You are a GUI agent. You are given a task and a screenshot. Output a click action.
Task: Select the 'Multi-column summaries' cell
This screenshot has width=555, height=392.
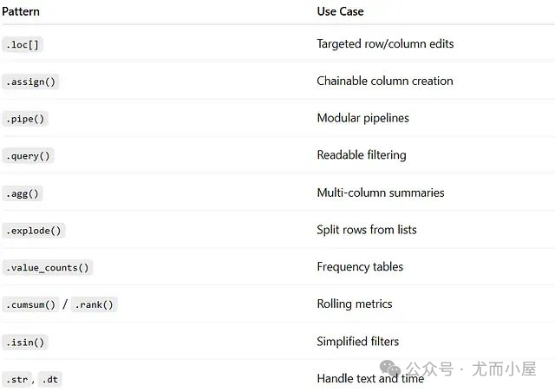380,193
